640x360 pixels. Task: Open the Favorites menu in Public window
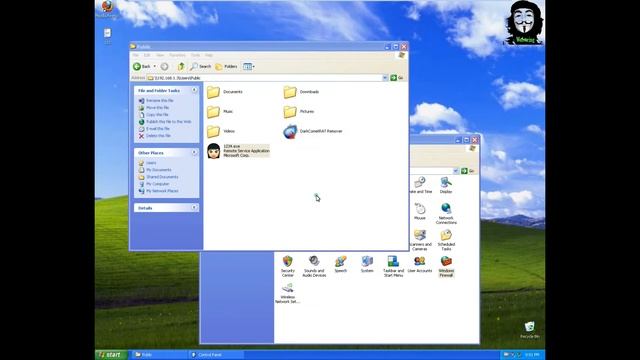click(x=177, y=55)
